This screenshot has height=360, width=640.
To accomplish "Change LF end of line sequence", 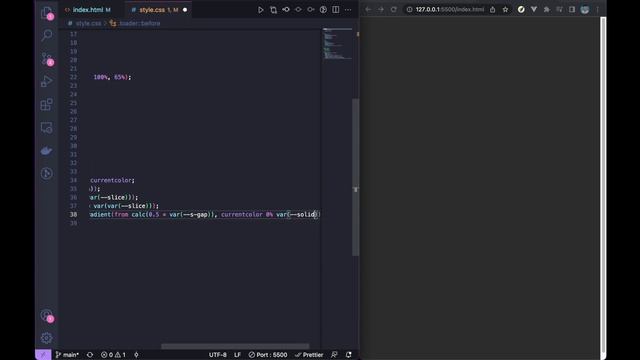I will (238, 355).
